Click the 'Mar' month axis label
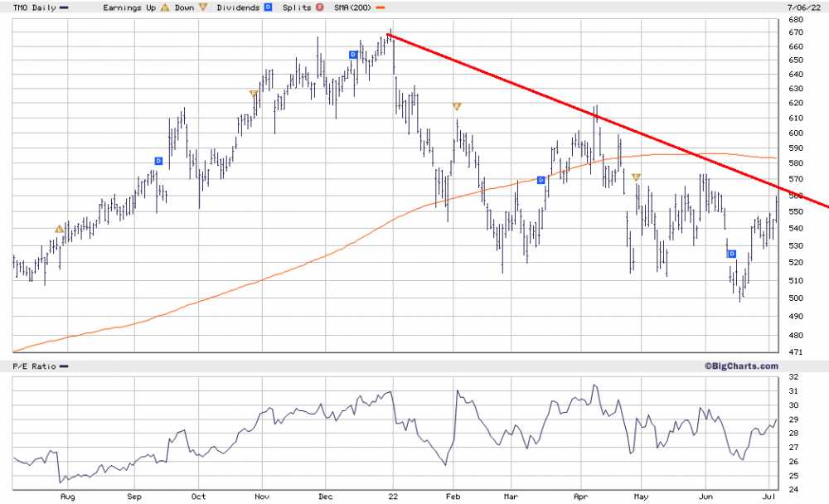This screenshot has height=504, width=829. point(511,496)
